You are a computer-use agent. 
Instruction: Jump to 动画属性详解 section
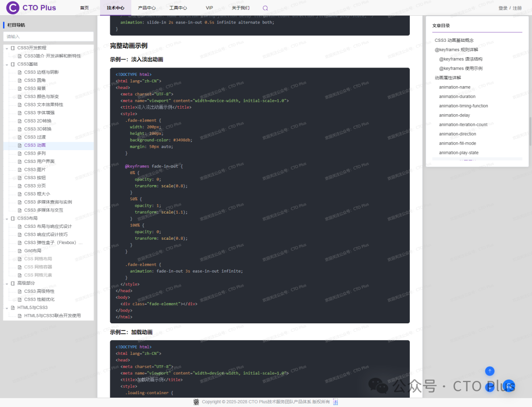coord(448,78)
